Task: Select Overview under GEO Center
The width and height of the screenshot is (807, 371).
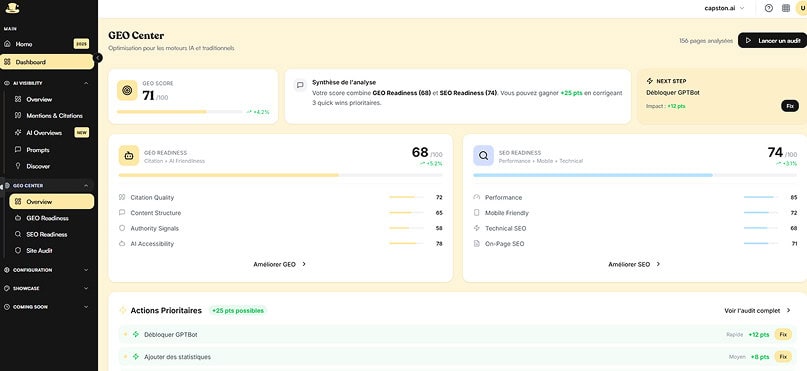Action: pos(51,202)
